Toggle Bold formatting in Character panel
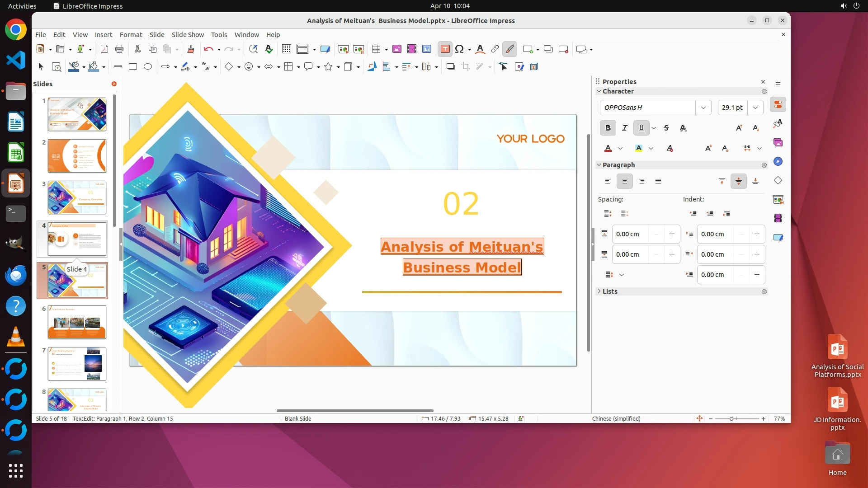Viewport: 868px width, 488px height. [x=608, y=128]
